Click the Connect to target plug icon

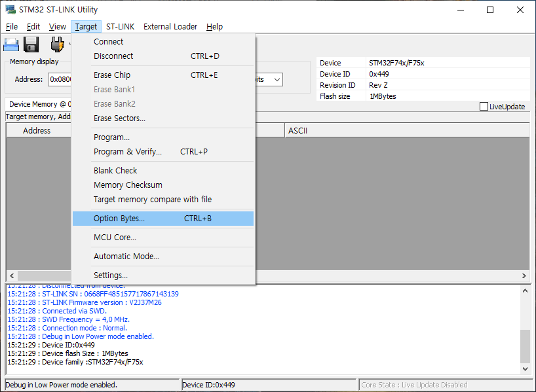57,45
